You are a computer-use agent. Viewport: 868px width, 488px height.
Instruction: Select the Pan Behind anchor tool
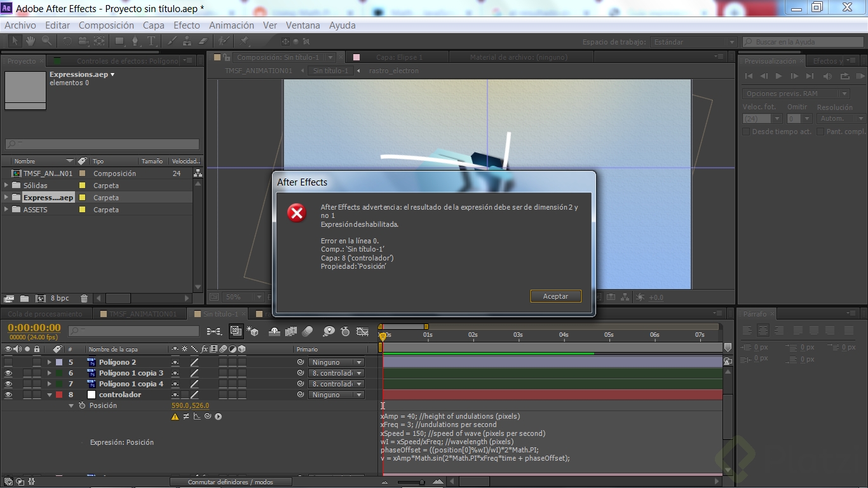[99, 41]
